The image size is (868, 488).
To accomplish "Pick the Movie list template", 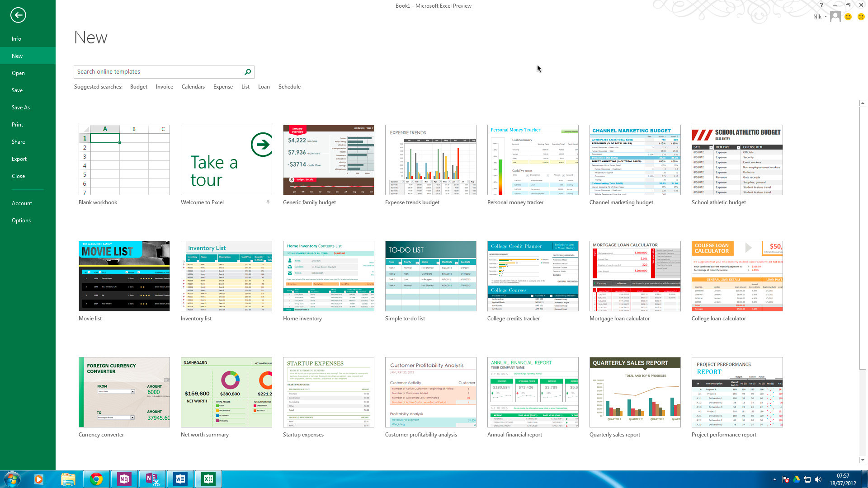I will coord(124,276).
